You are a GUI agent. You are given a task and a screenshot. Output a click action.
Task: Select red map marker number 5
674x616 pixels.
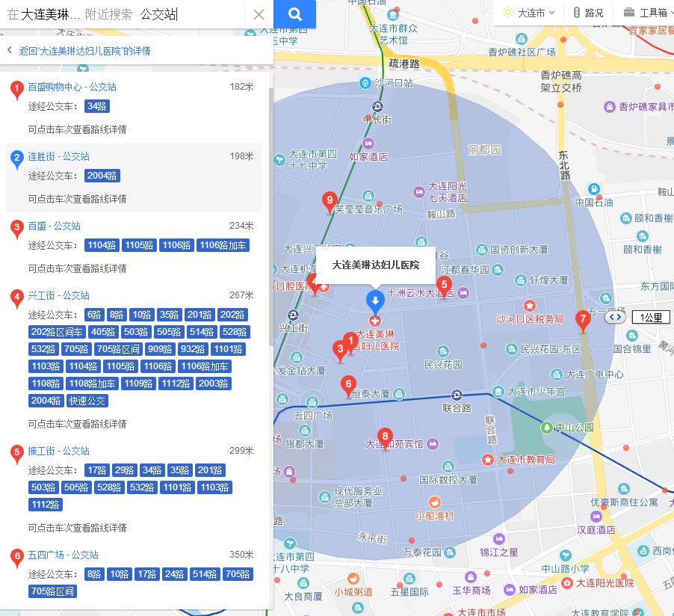444,284
